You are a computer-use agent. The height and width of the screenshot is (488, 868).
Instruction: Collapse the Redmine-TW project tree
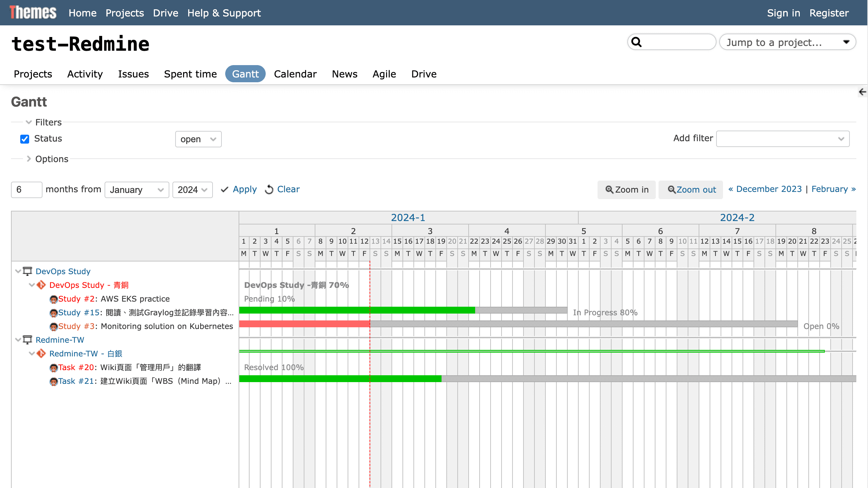[x=18, y=340]
